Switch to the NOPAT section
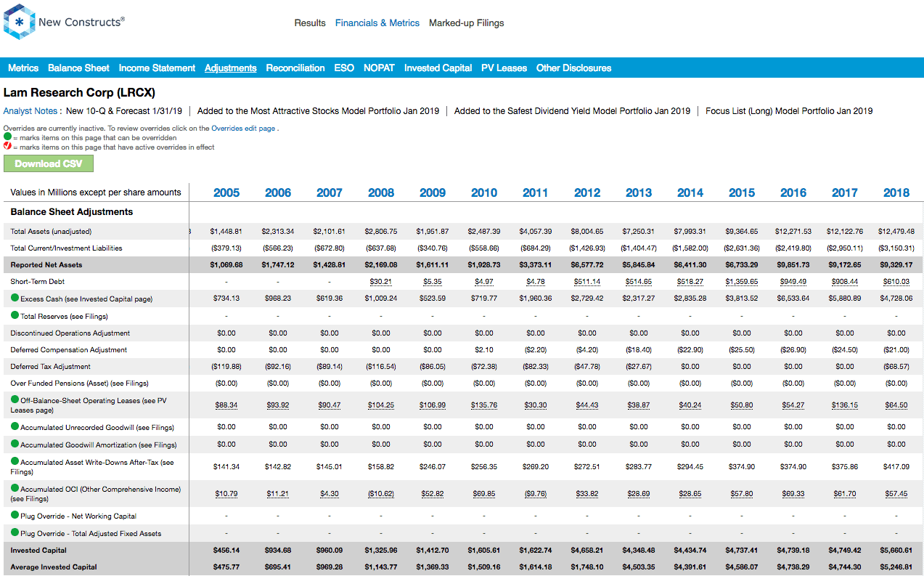Viewport: 924px width, 576px height. (x=379, y=68)
